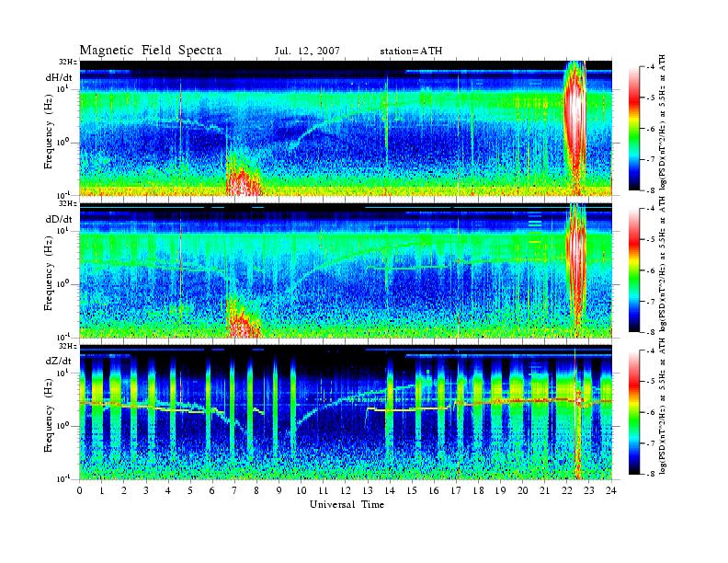Click hour tick label 0 on time axis

80,490
